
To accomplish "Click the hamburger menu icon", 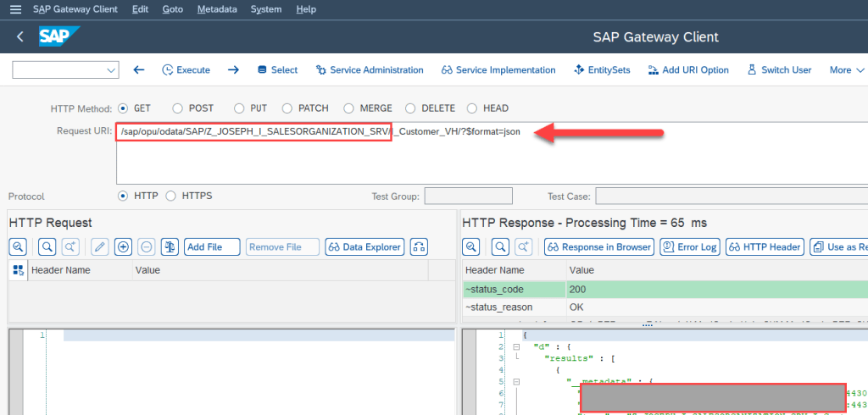I will (x=14, y=9).
